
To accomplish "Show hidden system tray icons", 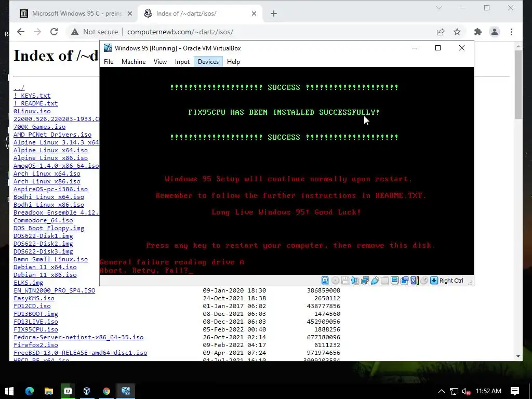I will point(442,391).
